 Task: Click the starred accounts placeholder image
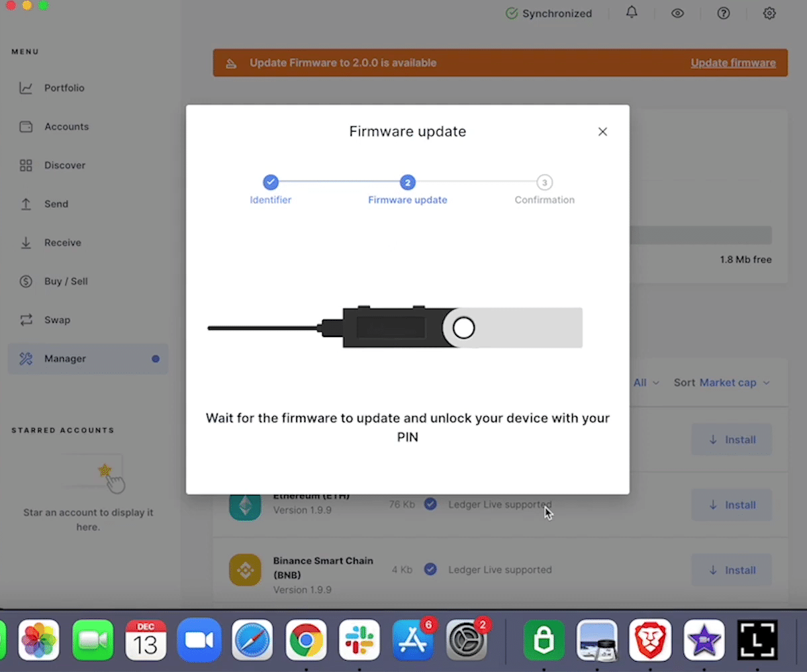[94, 473]
